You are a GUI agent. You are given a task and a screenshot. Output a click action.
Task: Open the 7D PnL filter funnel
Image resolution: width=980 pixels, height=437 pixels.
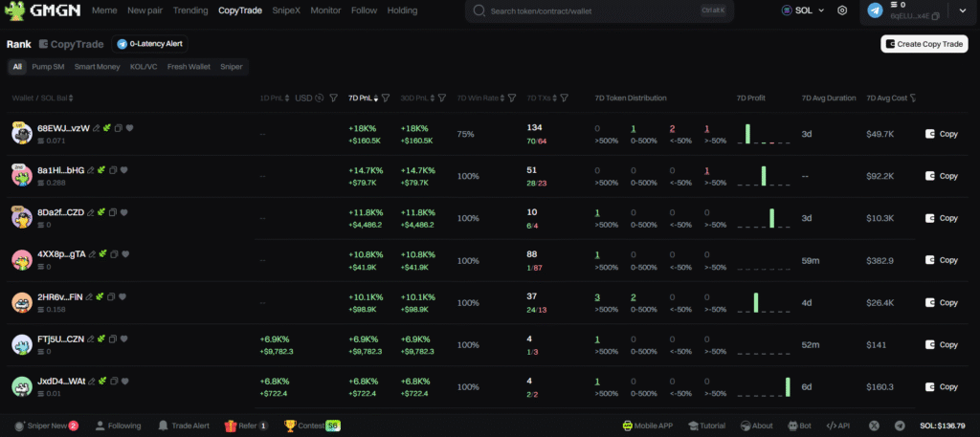[386, 98]
